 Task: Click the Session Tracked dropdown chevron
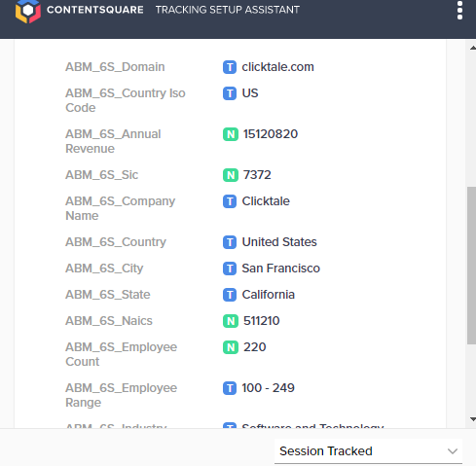tap(453, 451)
